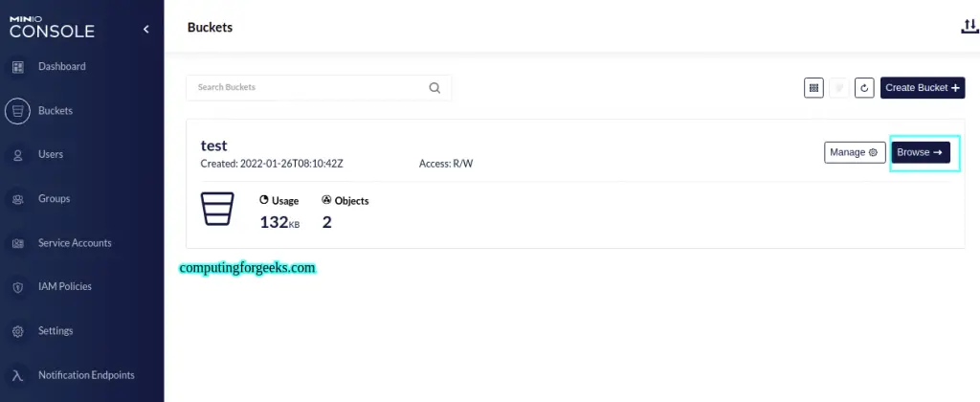The image size is (980, 402).
Task: Click the large bucket icon in test card
Action: coord(217,209)
